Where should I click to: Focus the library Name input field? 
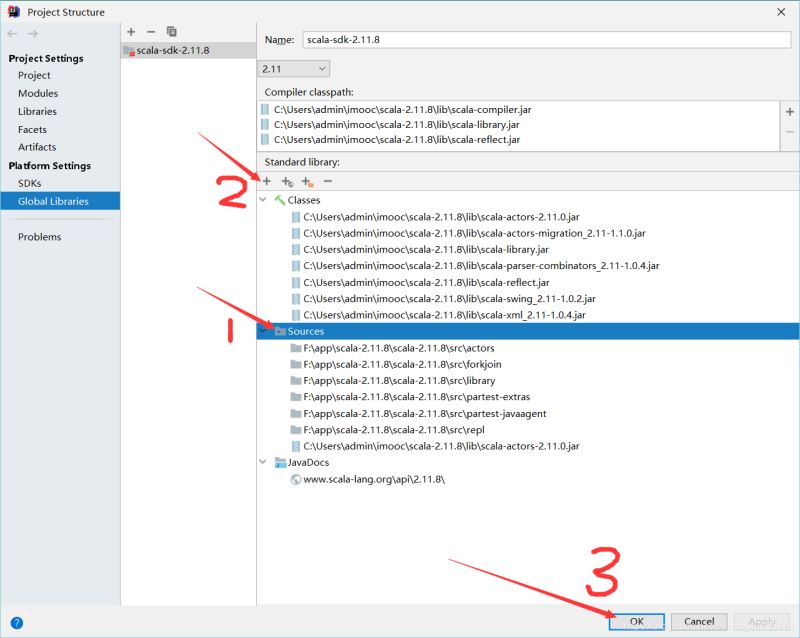[546, 40]
